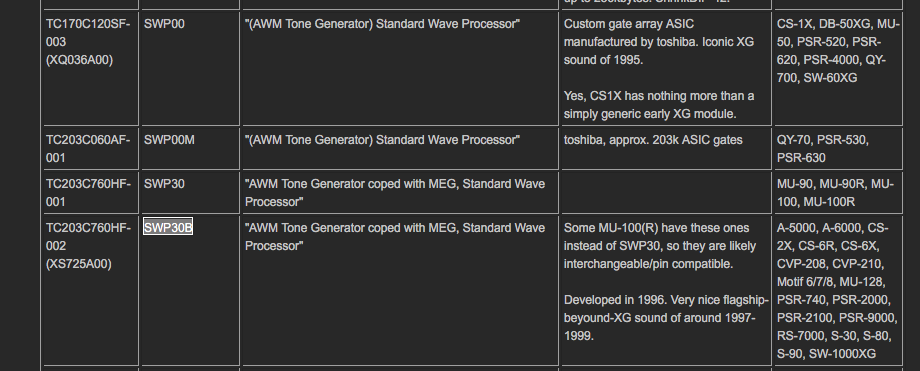Screen dimensions: 920x371
Task: Click SWP30 'coped with MEG' description
Action: (395, 193)
